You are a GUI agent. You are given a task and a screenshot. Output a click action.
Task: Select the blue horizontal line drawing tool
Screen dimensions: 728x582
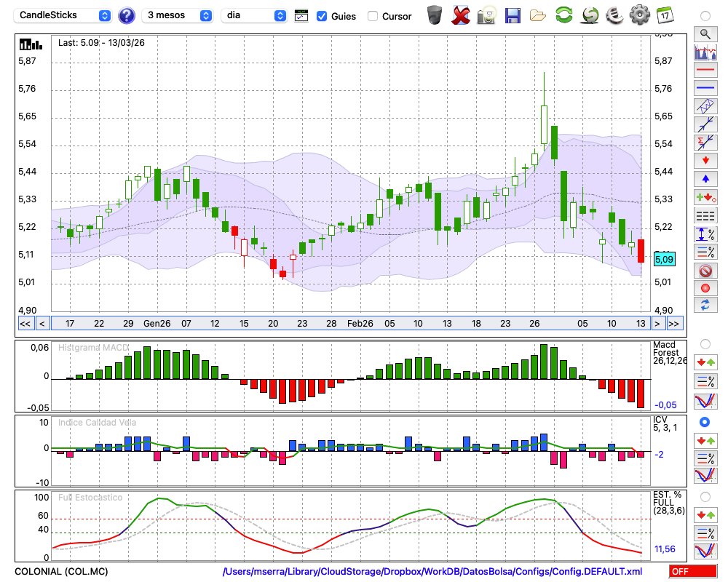(x=705, y=88)
